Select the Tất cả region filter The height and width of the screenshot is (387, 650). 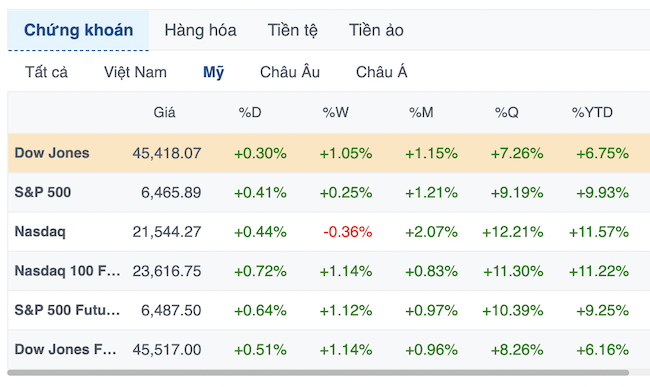click(x=46, y=72)
